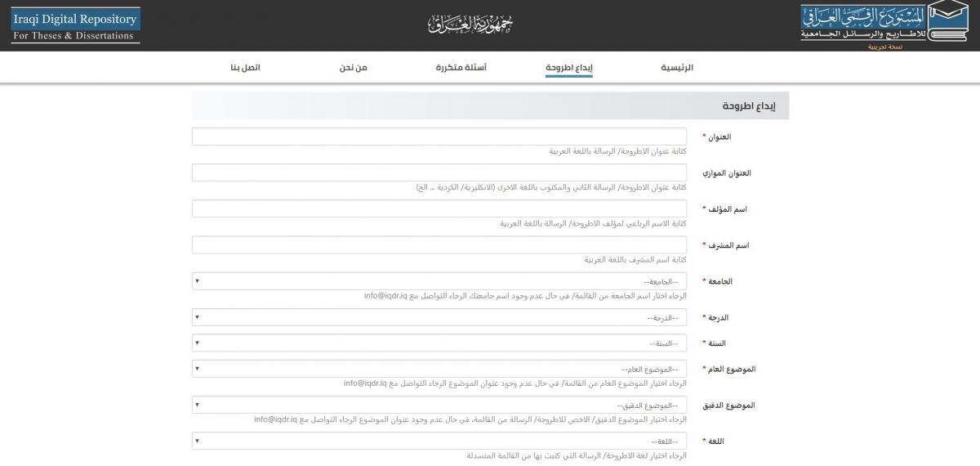Expand the السنة year dropdown
980x466 pixels.
click(439, 343)
